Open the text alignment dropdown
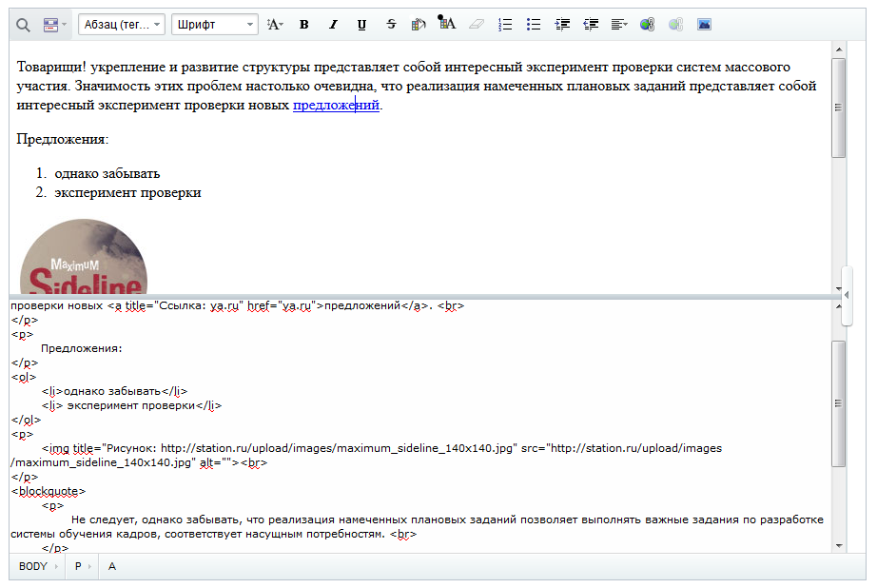The image size is (877, 588). coord(619,24)
